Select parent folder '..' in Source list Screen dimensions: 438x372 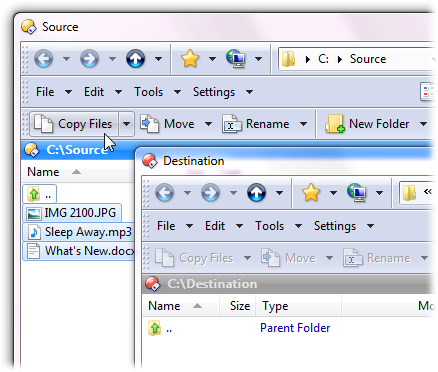(x=39, y=194)
